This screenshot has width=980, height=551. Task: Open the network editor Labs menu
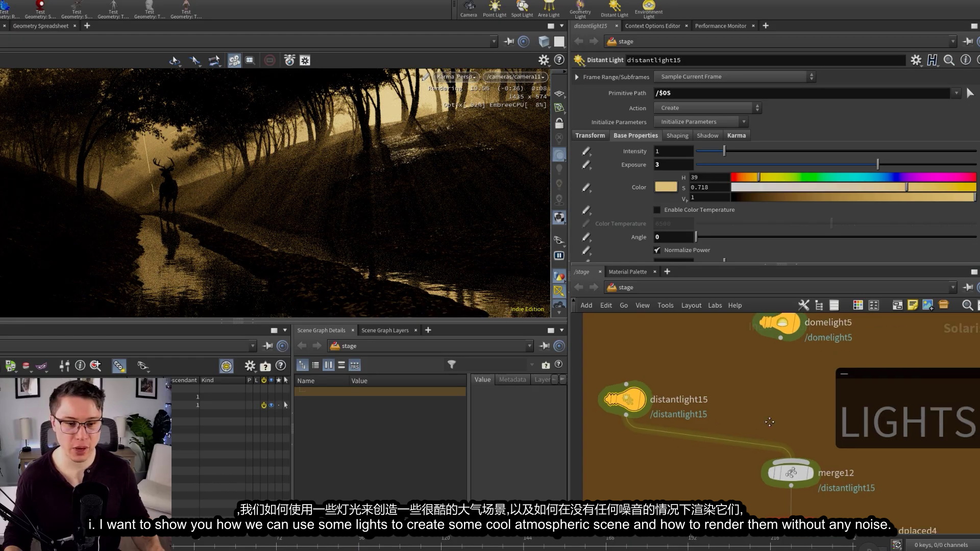pos(715,305)
